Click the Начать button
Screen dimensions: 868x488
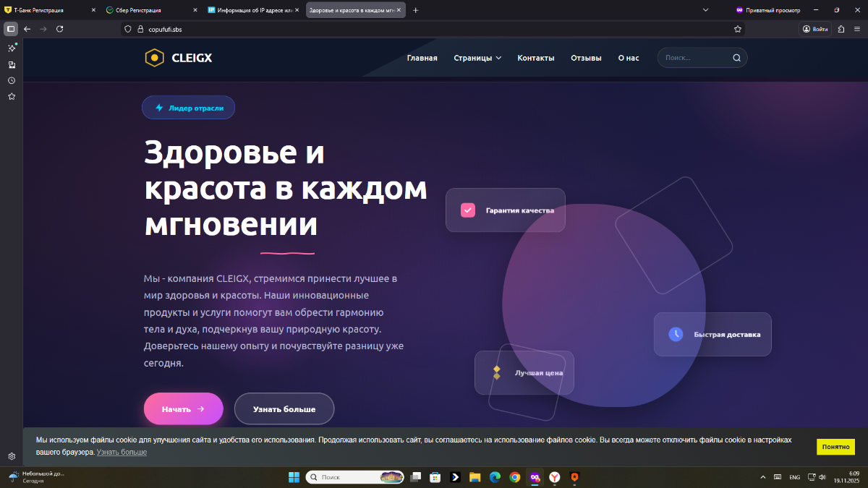184,408
